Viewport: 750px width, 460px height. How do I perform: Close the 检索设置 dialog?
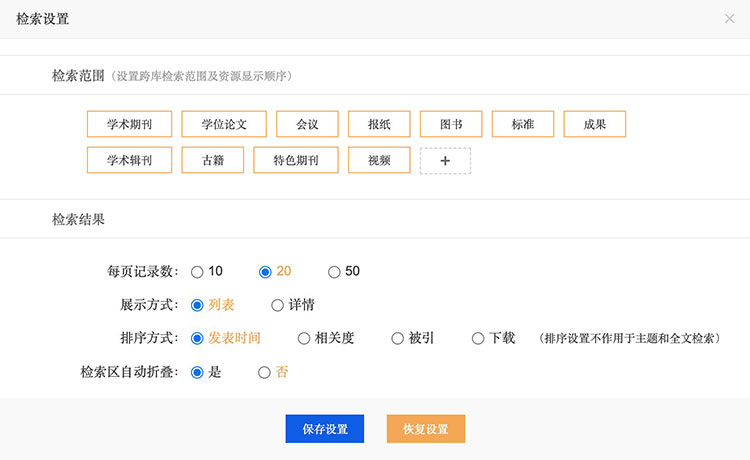[x=729, y=19]
